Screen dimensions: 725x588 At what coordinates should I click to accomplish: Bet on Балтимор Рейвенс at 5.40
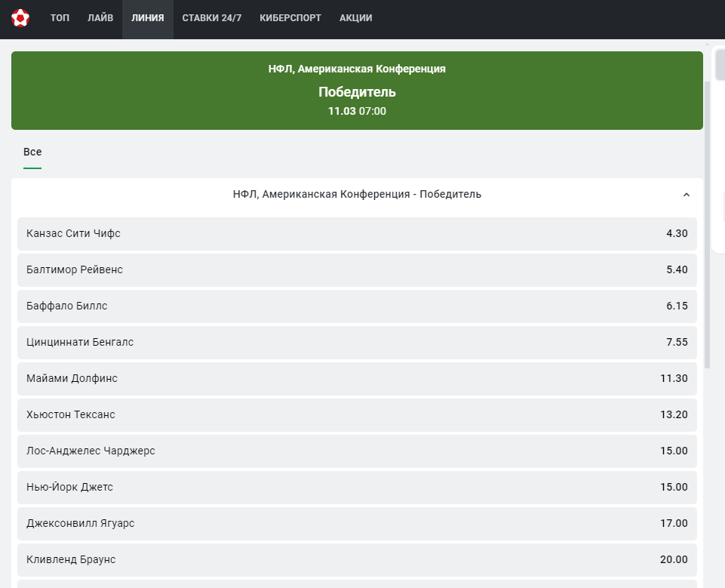(x=357, y=269)
